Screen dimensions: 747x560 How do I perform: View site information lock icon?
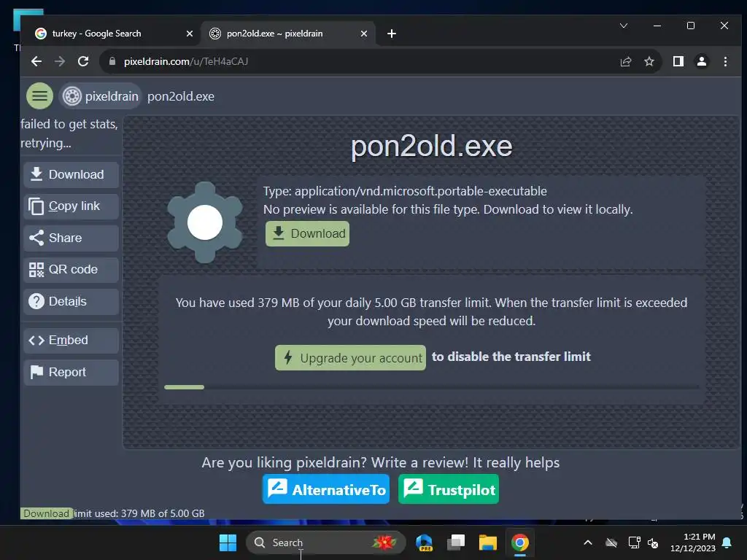pyautogui.click(x=112, y=61)
